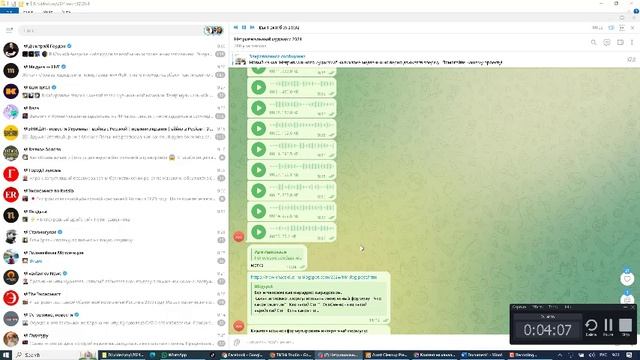640x360 pixels.
Task: Open the chat with red Э avatar
Action: click(114, 298)
